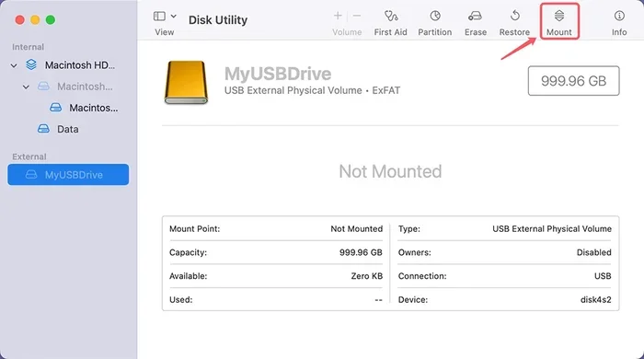Toggle the sidebar View icon
644x359 pixels.
(159, 16)
